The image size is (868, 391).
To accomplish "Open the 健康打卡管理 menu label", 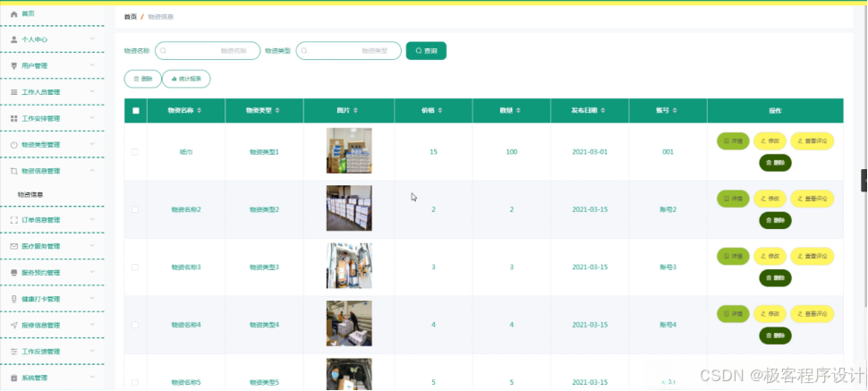I will [x=41, y=299].
